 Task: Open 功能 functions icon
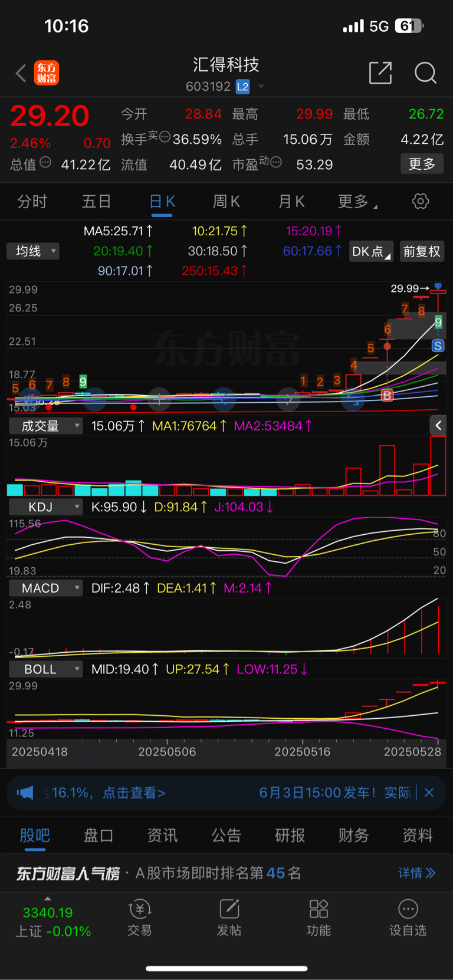[319, 918]
